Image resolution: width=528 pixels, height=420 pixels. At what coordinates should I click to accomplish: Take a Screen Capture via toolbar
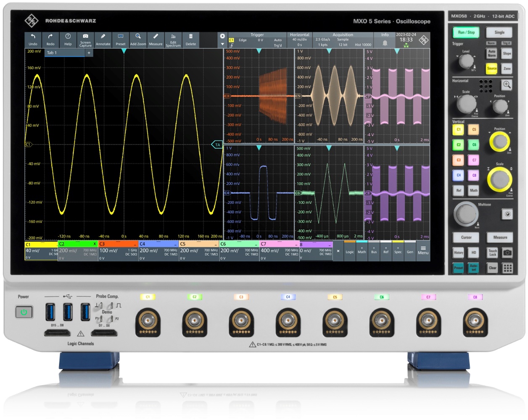(x=85, y=39)
